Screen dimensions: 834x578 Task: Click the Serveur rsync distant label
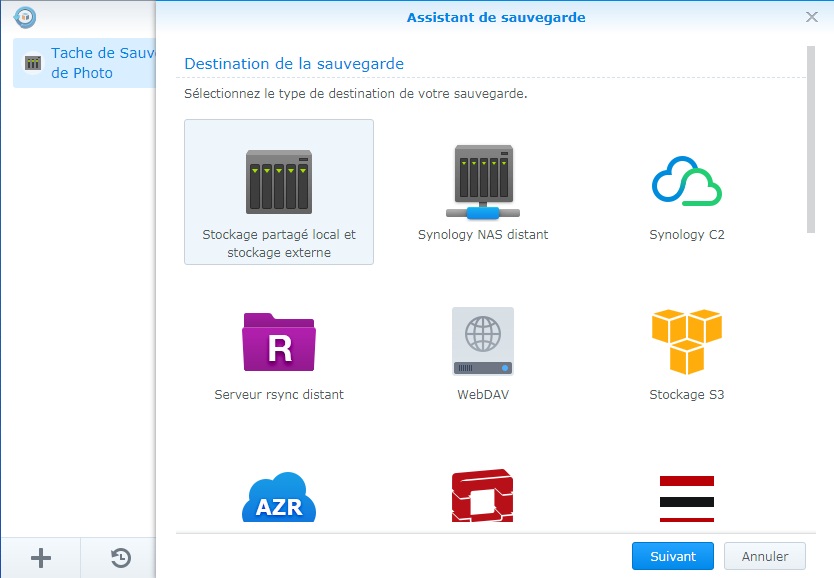point(279,395)
